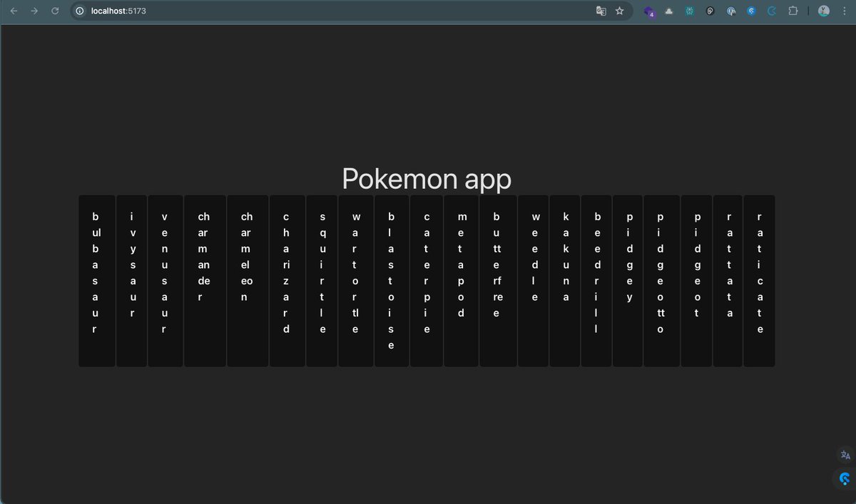Viewport: 856px width, 504px height.
Task: Choose the butterfree card
Action: pos(498,281)
